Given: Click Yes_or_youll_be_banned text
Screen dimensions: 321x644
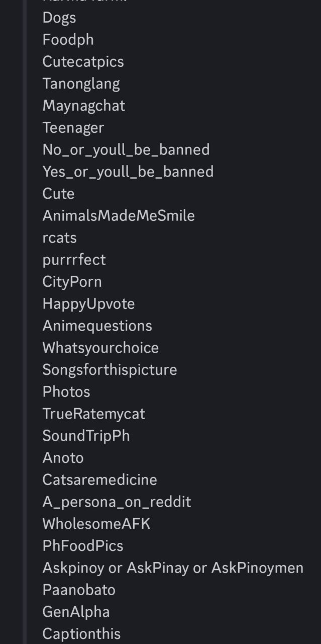Looking at the screenshot, I should click(x=128, y=172).
